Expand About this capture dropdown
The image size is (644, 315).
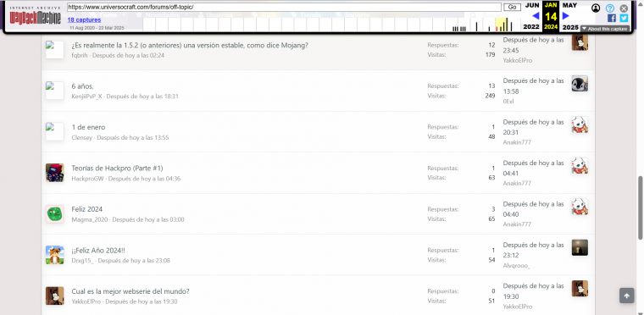point(604,29)
